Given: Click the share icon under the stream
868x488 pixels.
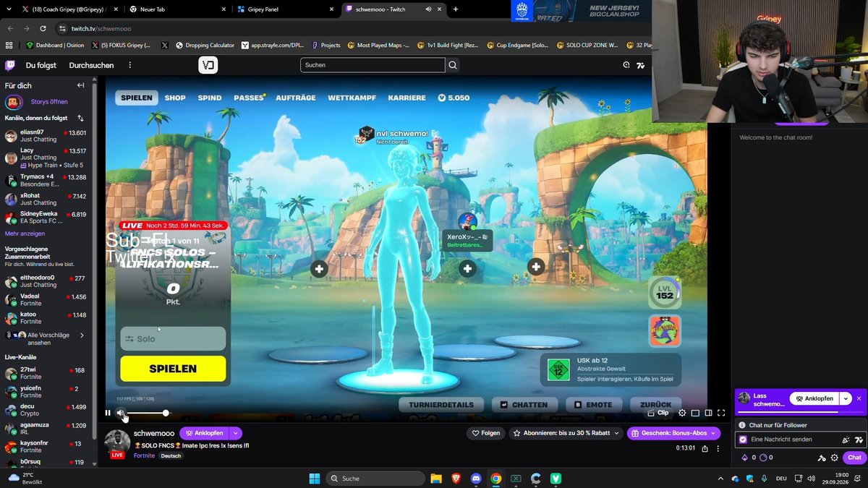Looking at the screenshot, I should pyautogui.click(x=704, y=448).
